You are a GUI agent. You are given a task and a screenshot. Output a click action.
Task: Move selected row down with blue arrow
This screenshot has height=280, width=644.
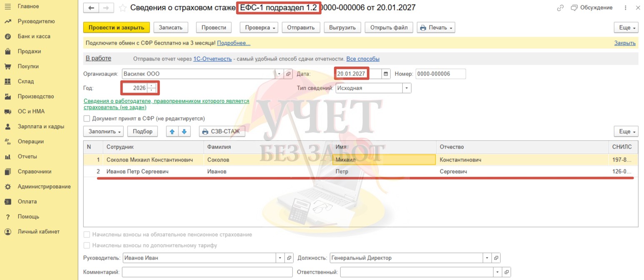coord(184,131)
